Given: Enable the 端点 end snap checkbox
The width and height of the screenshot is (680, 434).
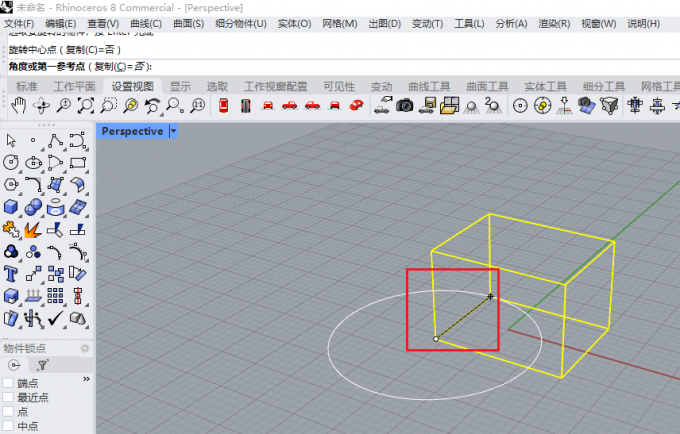Looking at the screenshot, I should pos(8,383).
